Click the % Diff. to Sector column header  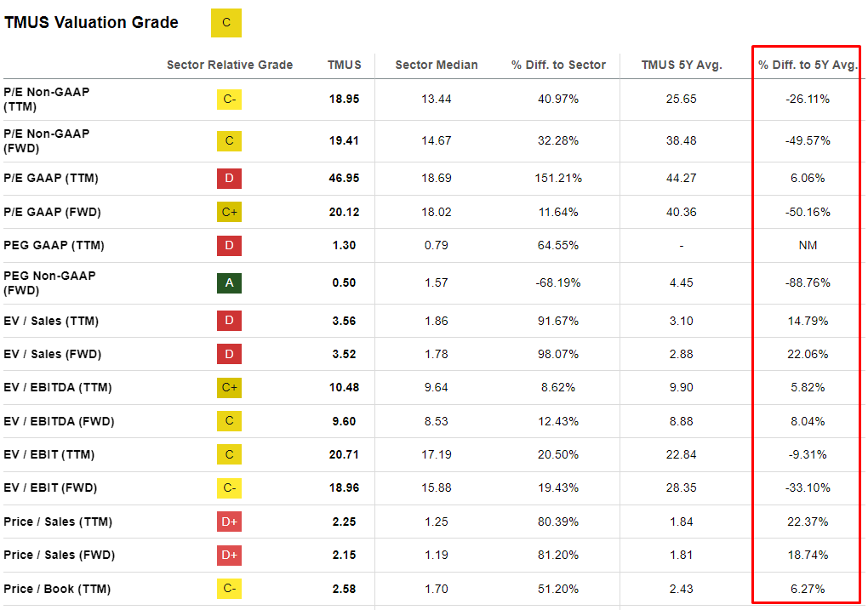click(x=558, y=65)
